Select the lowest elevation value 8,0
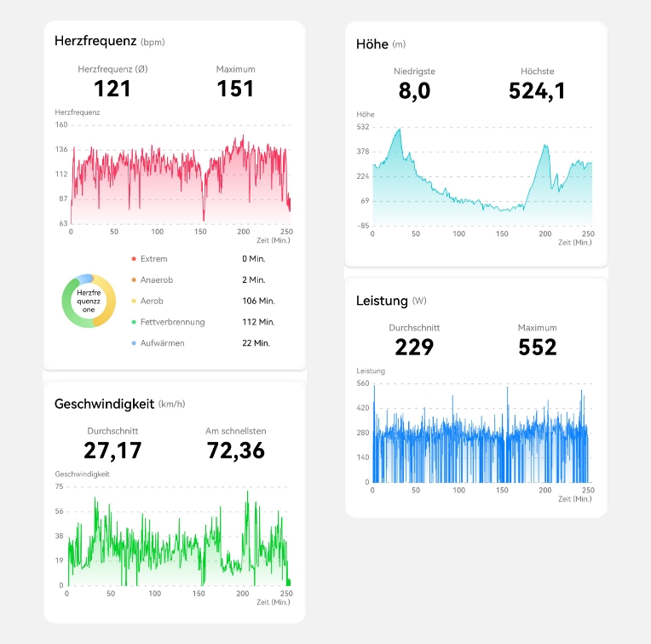 pyautogui.click(x=414, y=91)
